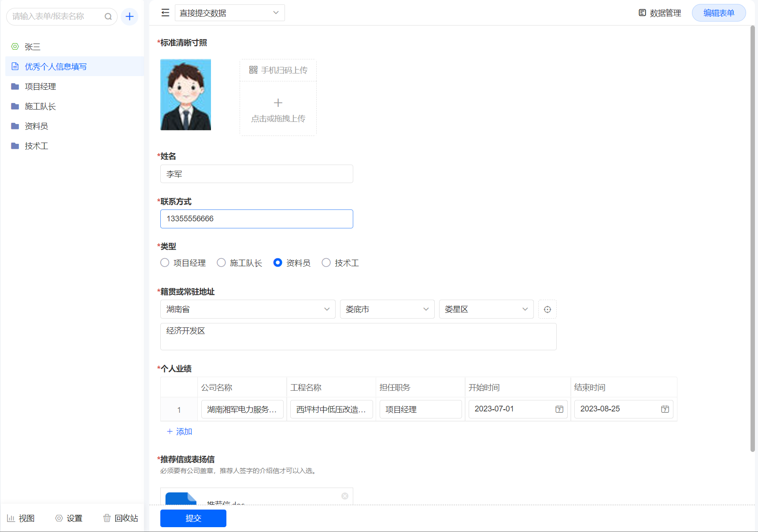Click the locate position icon beside address
This screenshot has height=532, width=758.
coord(547,309)
